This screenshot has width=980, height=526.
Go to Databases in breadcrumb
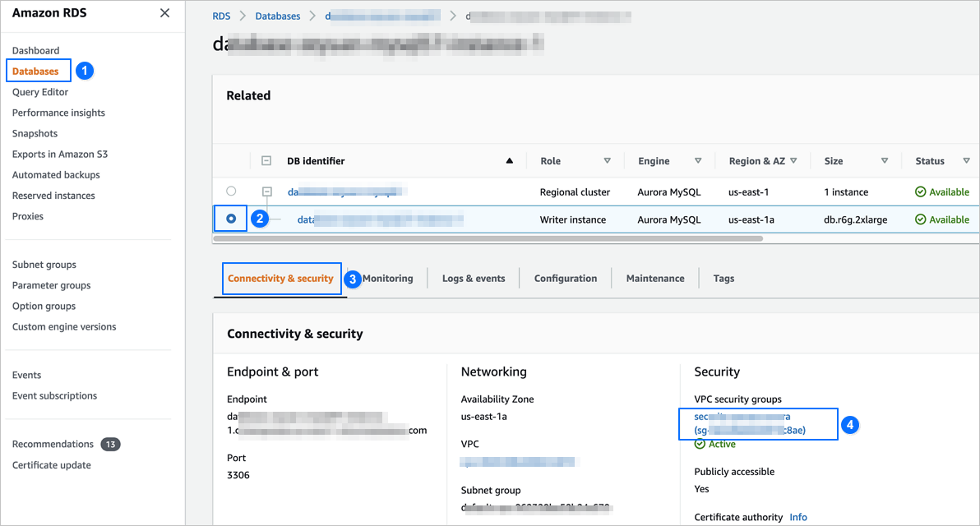(x=278, y=16)
